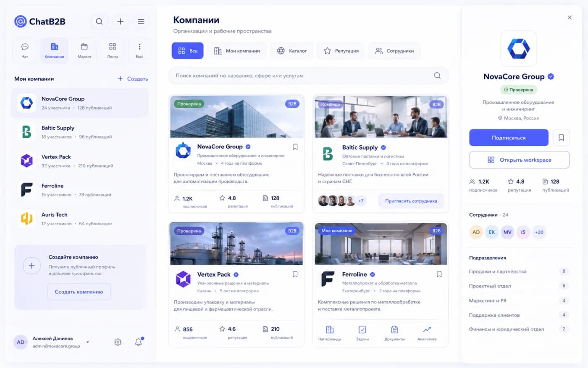Click ChatB2B logo

coord(40,21)
